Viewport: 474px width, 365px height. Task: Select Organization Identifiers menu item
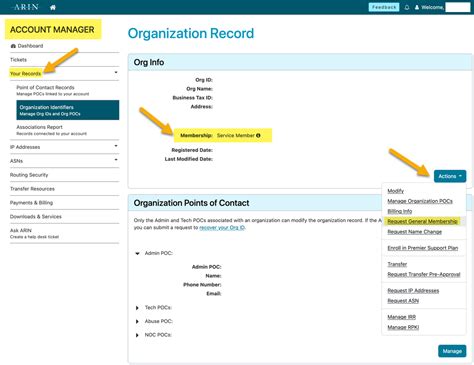[68, 110]
